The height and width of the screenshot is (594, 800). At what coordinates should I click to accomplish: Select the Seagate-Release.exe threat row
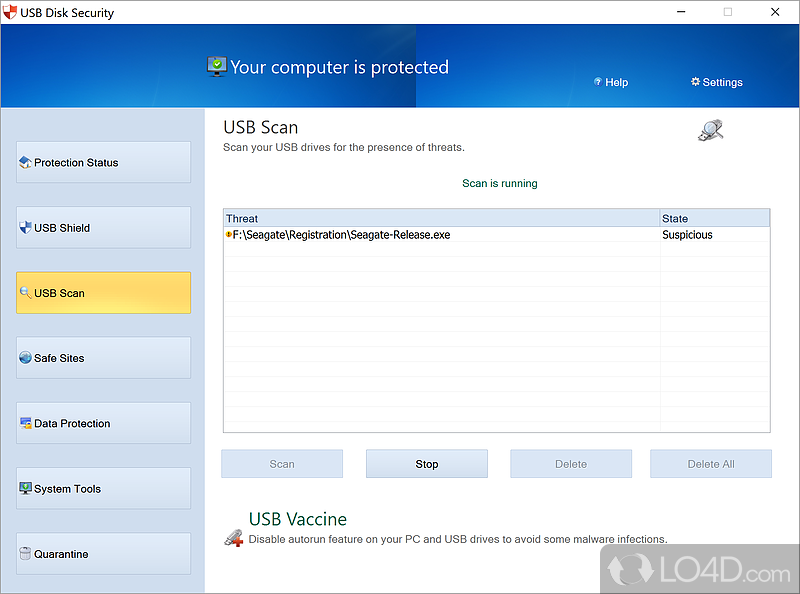coord(496,235)
